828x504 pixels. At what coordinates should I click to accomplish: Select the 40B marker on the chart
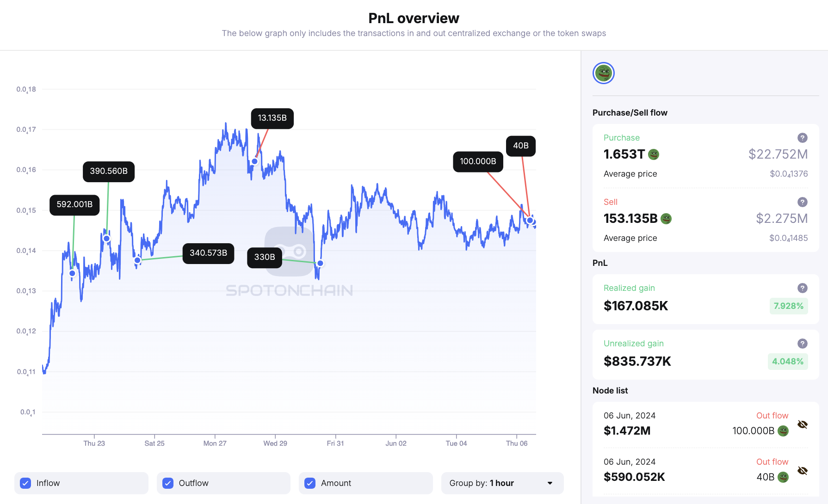pos(521,146)
